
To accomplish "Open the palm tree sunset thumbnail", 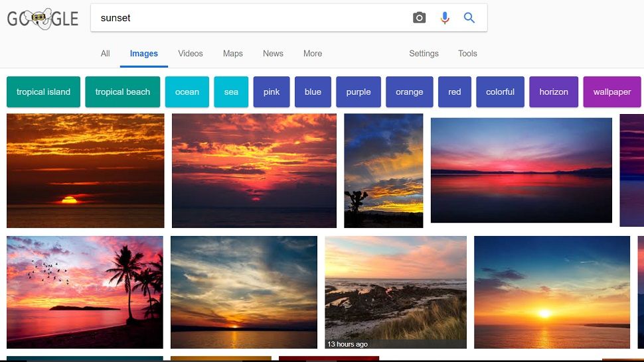I will point(84,292).
